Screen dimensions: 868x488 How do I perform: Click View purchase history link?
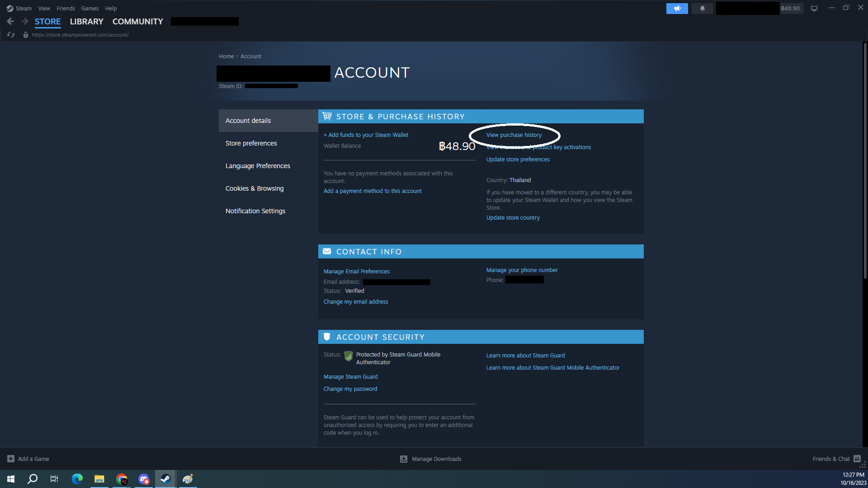[514, 135]
